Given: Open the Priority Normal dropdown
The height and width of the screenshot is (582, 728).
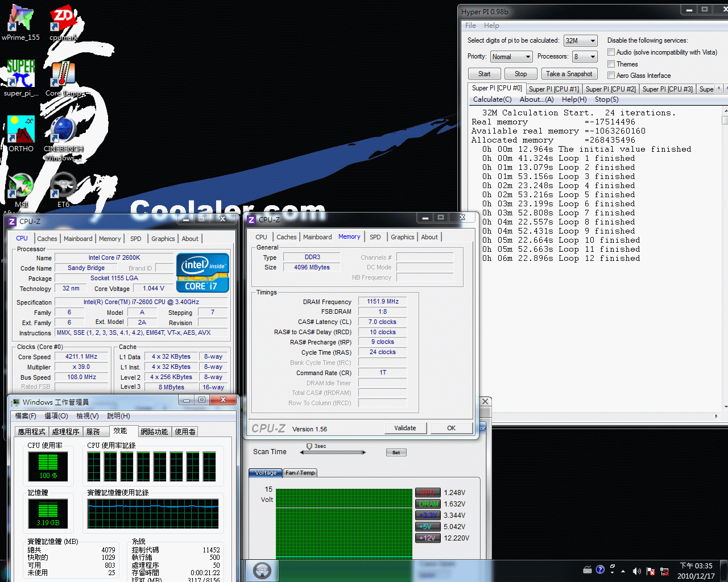Looking at the screenshot, I should [x=511, y=57].
